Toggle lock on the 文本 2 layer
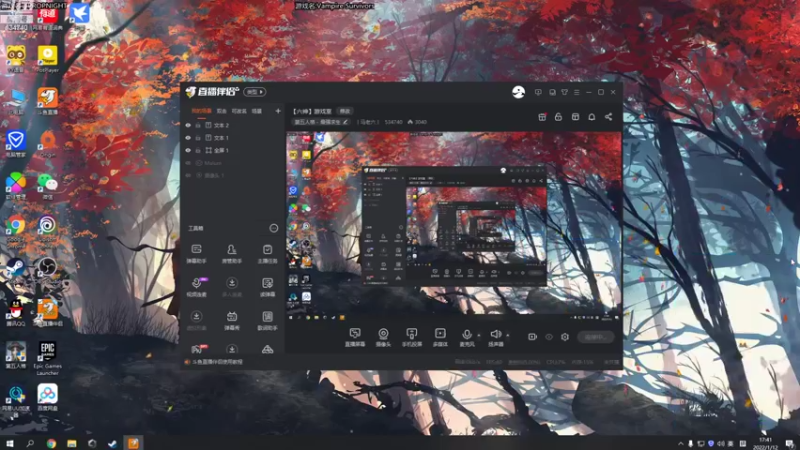800x450 pixels. 198,125
